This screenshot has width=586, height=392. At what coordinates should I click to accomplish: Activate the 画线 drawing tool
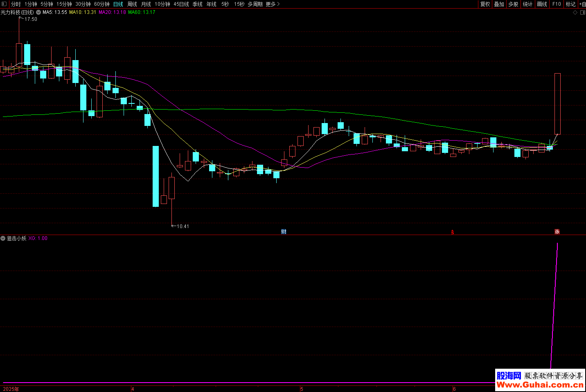point(542,4)
